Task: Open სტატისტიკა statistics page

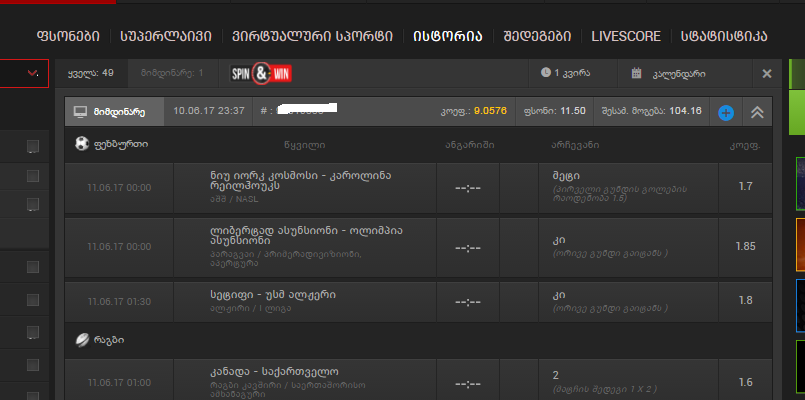Action: click(724, 36)
